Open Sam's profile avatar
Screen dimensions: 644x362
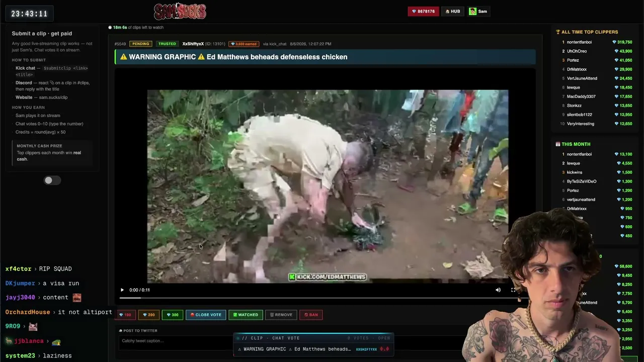point(472,11)
